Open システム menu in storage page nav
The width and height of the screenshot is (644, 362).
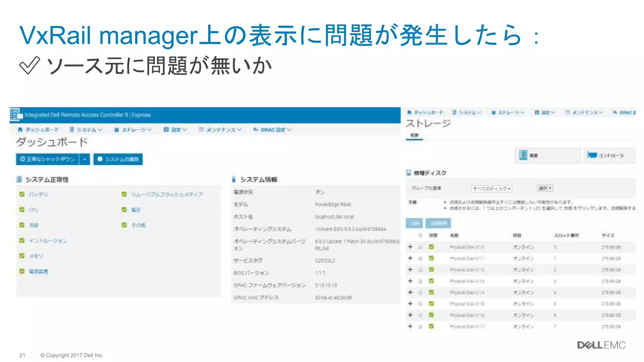point(467,112)
